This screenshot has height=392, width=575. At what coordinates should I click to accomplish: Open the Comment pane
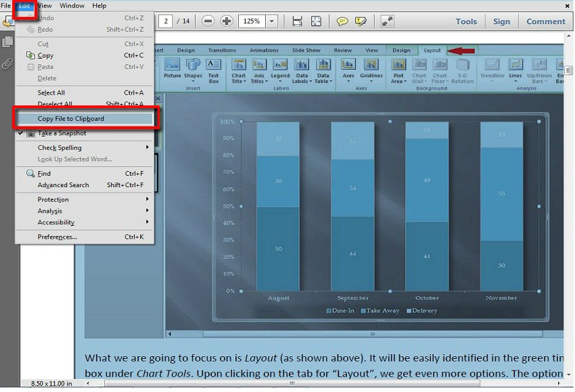(545, 22)
